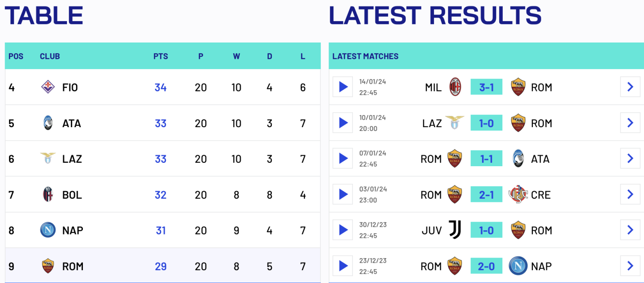
Task: Click Fiorentina's 34 points value
Action: coord(161,88)
